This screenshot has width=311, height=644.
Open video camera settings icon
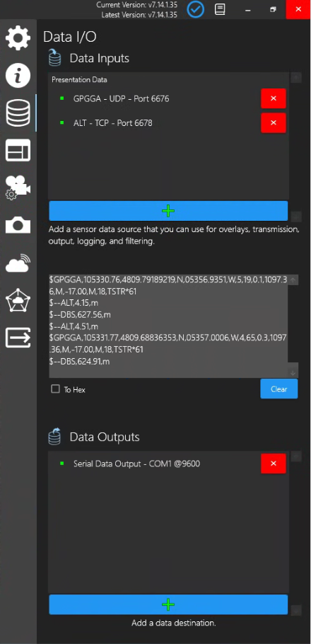tap(18, 188)
